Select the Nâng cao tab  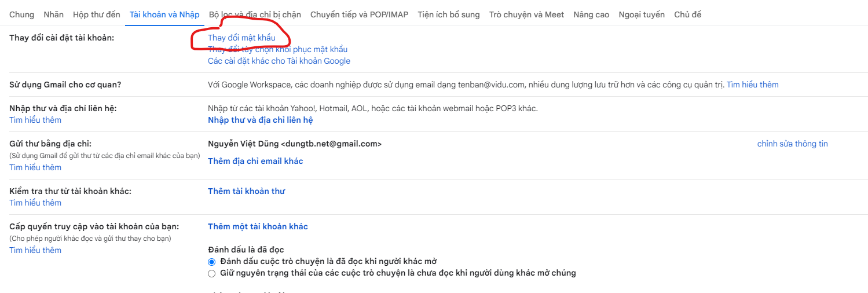coord(591,14)
